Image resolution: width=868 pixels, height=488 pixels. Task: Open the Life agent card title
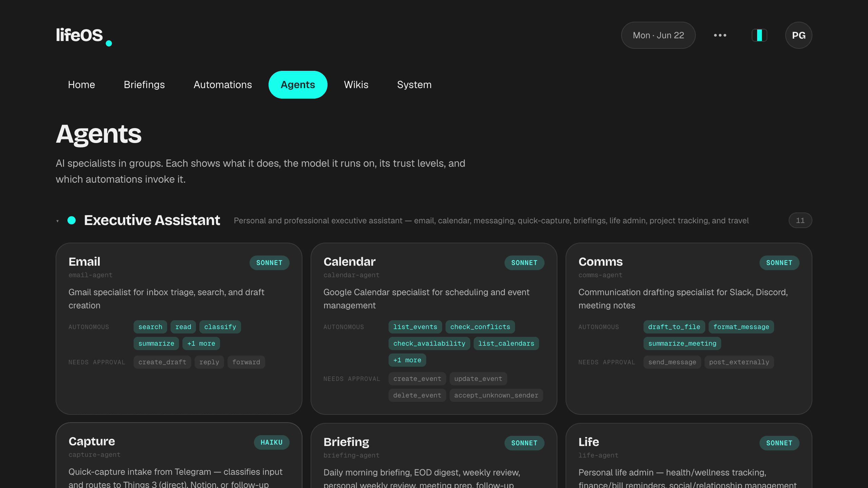pyautogui.click(x=589, y=442)
